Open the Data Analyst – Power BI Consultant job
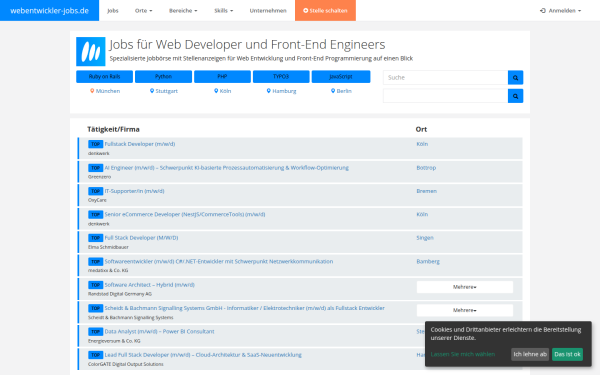Viewport: 600px width, 375px height. click(x=159, y=332)
